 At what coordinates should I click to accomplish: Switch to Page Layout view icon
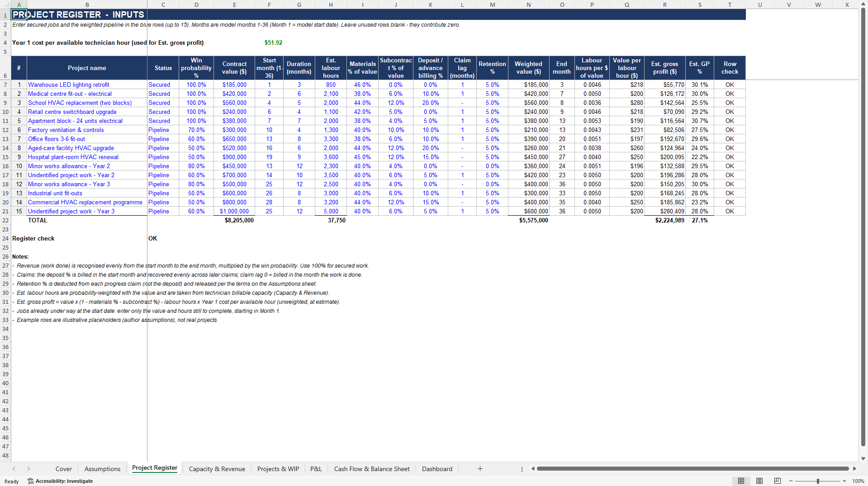coord(759,481)
